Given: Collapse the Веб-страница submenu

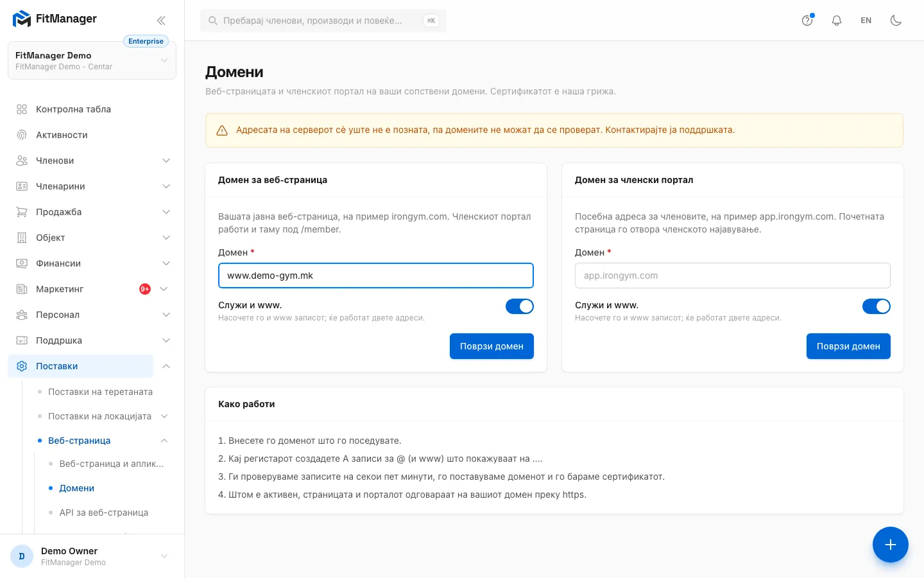Looking at the screenshot, I should click(164, 441).
